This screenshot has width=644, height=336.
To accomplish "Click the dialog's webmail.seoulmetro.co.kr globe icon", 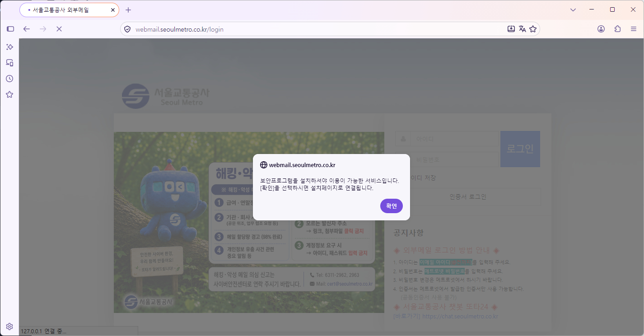I will tap(264, 165).
